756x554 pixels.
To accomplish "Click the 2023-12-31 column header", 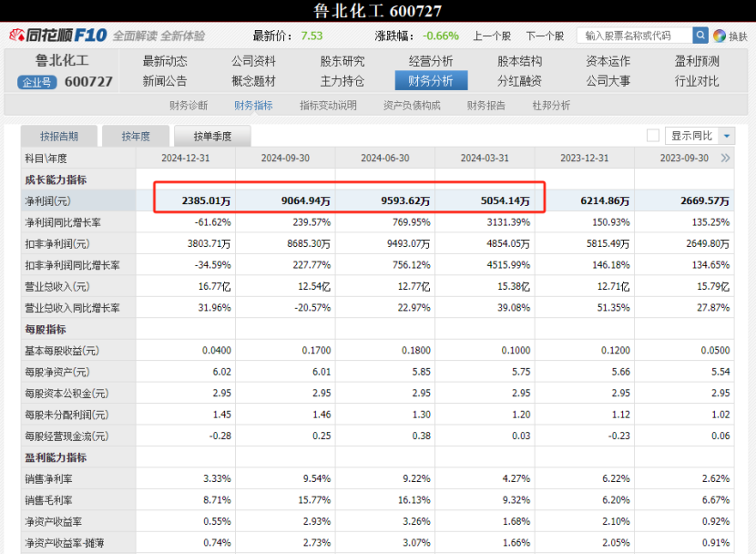I will (585, 159).
